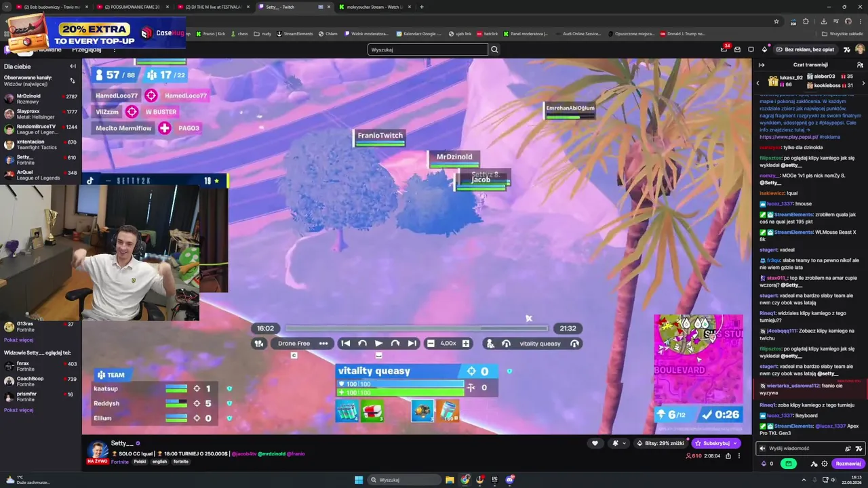This screenshot has width=868, height=488.
Task: Open Discord from the taskbar
Action: click(510, 480)
